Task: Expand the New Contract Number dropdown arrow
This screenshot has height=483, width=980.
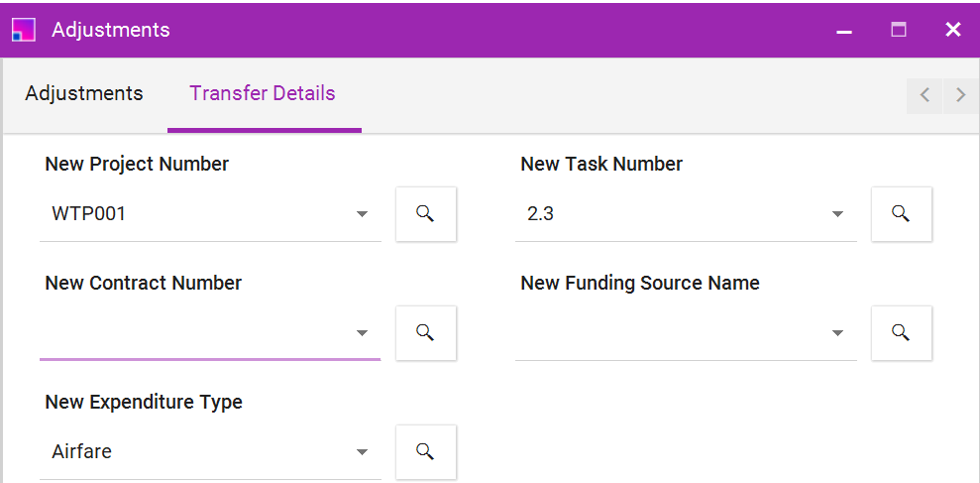Action: [x=362, y=333]
